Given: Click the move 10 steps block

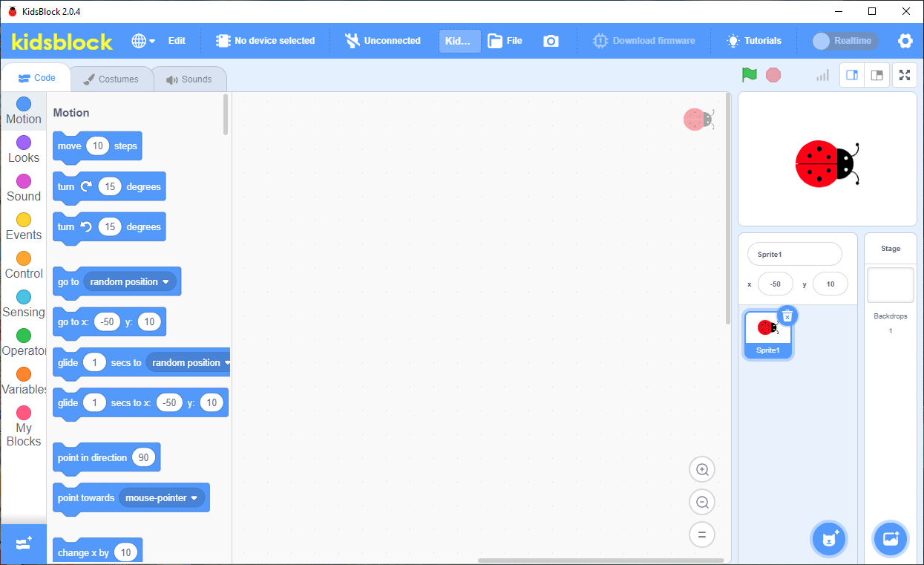Looking at the screenshot, I should 97,146.
